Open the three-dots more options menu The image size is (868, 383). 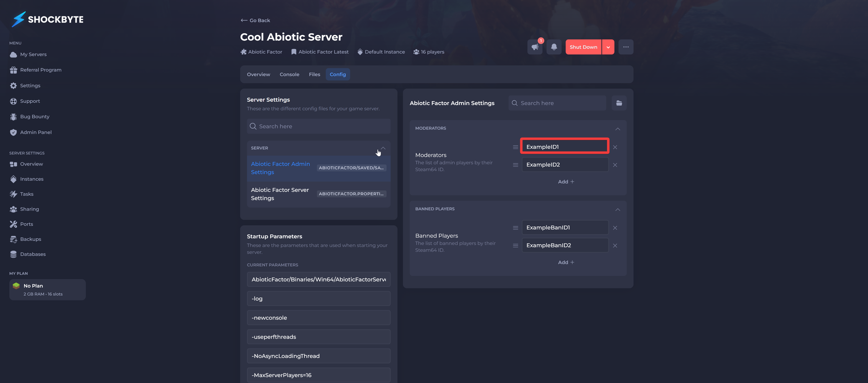[626, 47]
